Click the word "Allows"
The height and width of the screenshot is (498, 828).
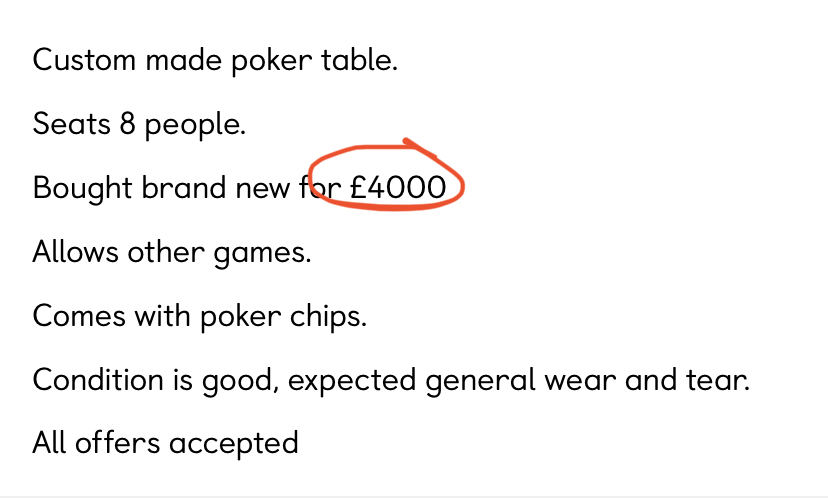pos(75,252)
